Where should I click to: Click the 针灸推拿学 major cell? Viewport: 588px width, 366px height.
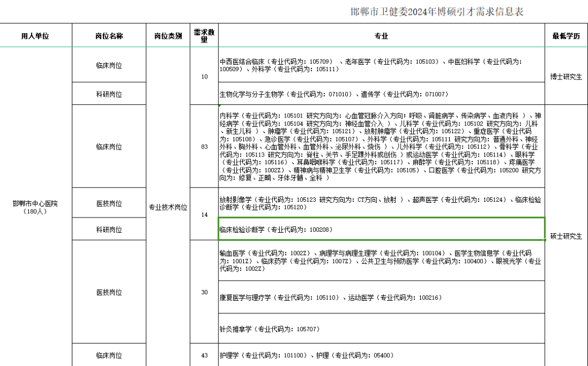coord(381,329)
